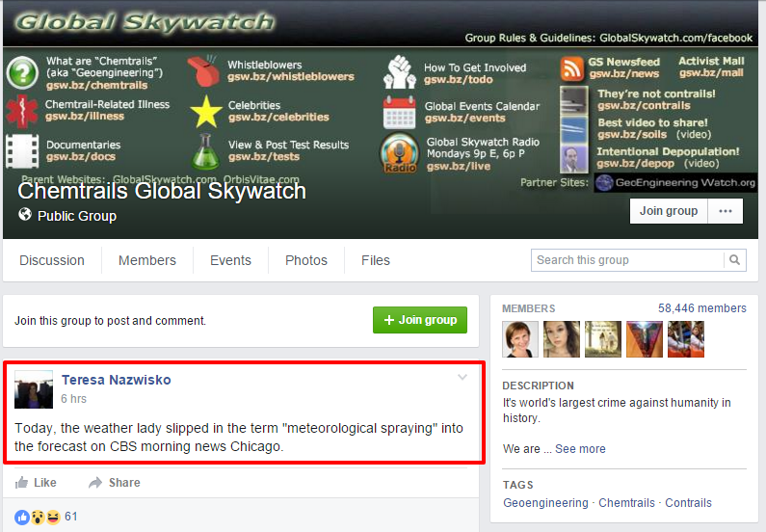Viewport: 766px width, 532px height.
Task: Click the yellow star Celebrities icon
Action: coord(205,112)
